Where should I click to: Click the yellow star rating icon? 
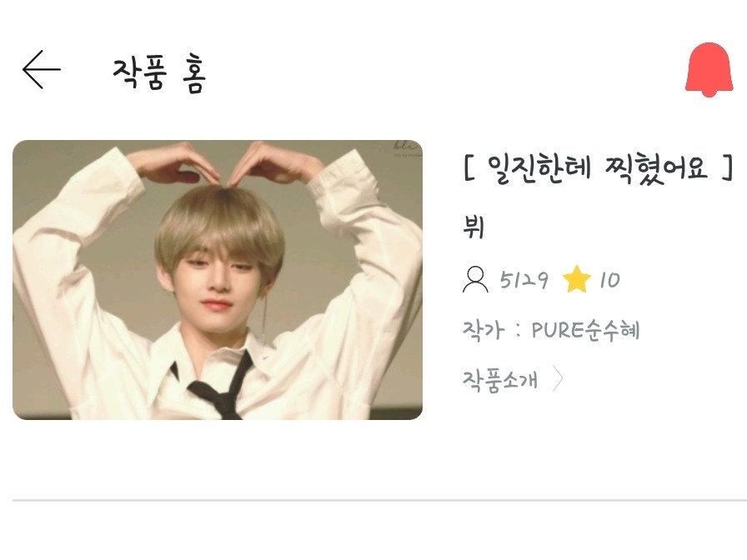click(576, 279)
